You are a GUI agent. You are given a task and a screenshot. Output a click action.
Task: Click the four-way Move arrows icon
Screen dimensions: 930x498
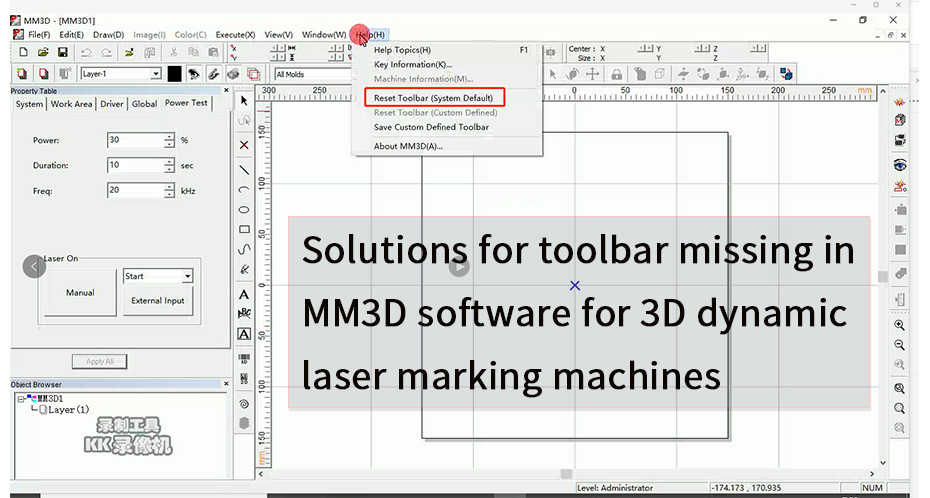[x=593, y=74]
